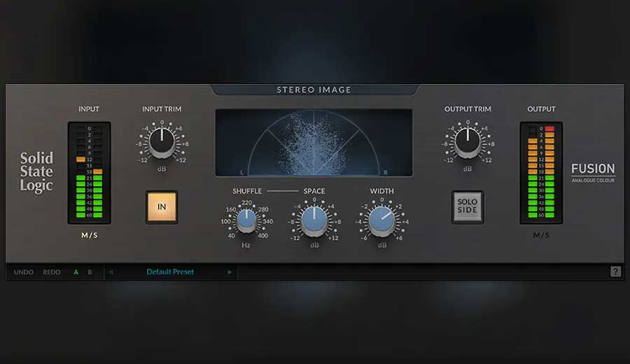Image resolution: width=630 pixels, height=364 pixels.
Task: Click the INPUT level meter
Action: [89, 173]
